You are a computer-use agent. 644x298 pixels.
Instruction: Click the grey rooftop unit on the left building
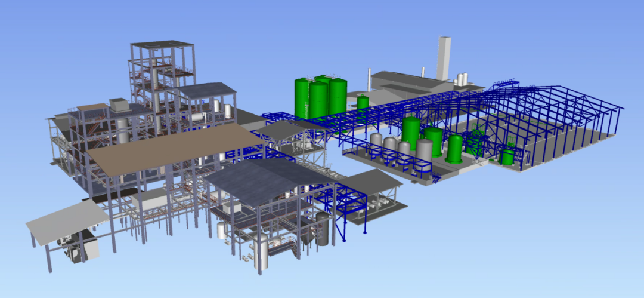coord(119,105)
